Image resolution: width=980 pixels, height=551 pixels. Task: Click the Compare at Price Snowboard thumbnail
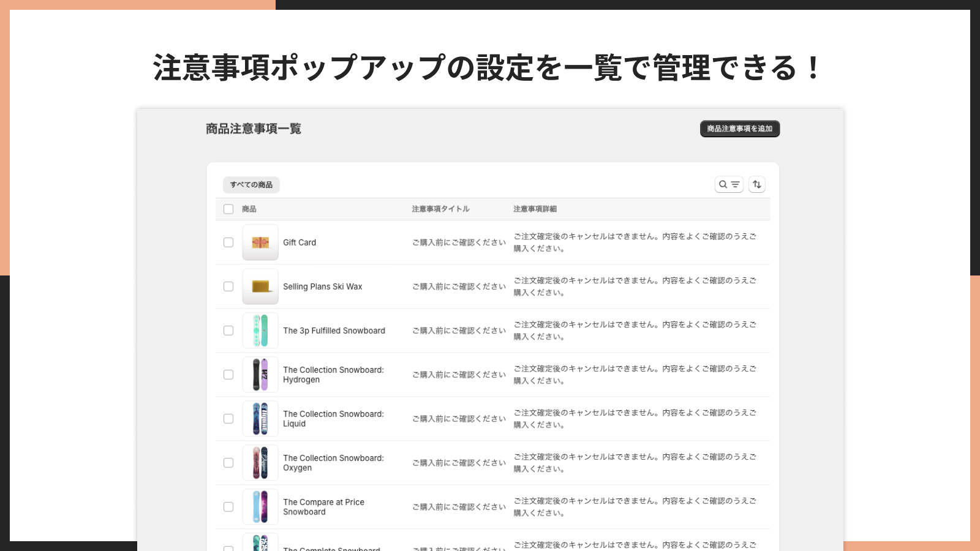click(260, 507)
